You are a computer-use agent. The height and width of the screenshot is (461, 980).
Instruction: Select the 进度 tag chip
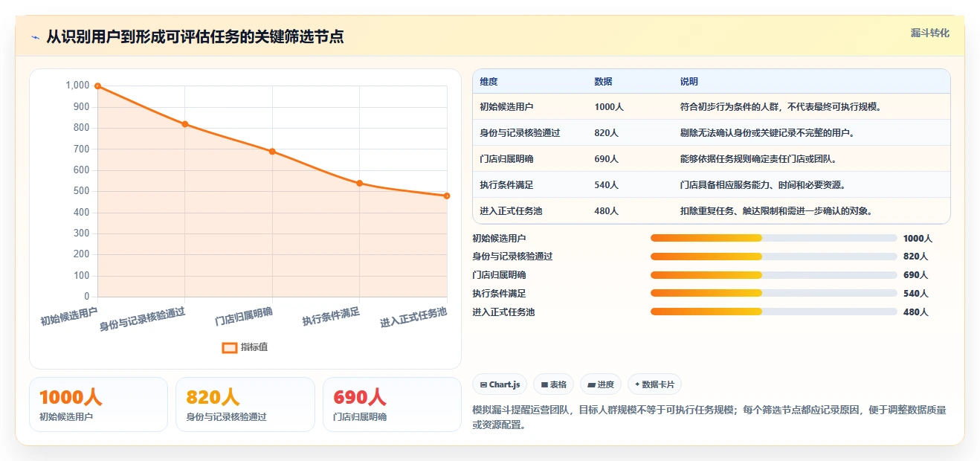click(600, 384)
